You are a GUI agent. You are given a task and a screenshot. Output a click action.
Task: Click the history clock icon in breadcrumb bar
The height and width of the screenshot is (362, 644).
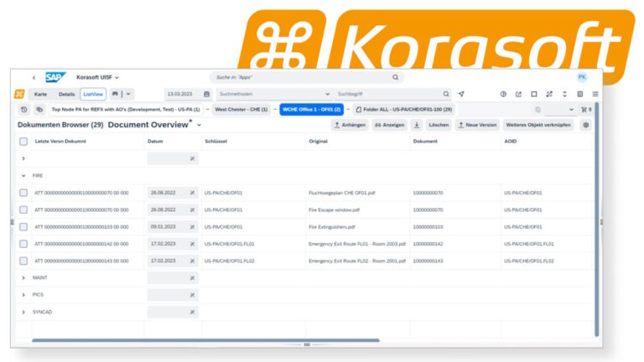[24, 109]
